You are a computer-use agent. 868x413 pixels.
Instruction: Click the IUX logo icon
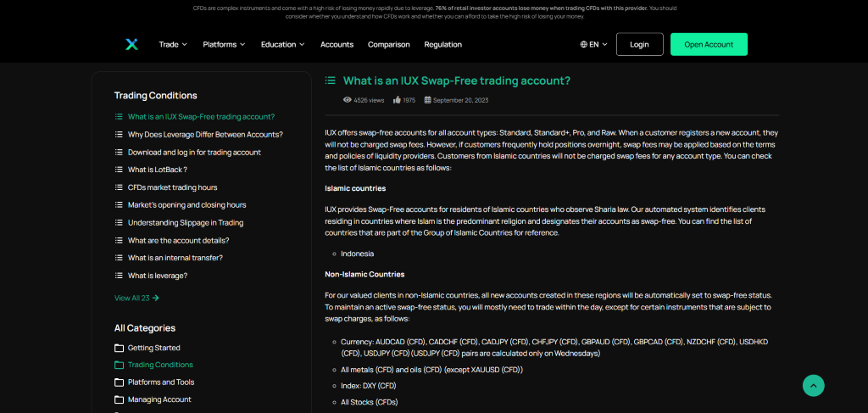click(x=131, y=44)
